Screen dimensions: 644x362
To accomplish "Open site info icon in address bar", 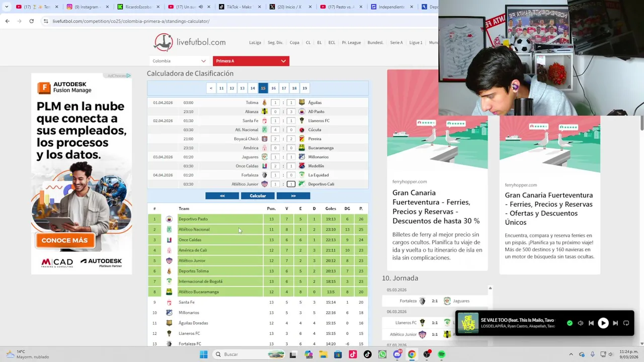I will [x=46, y=21].
